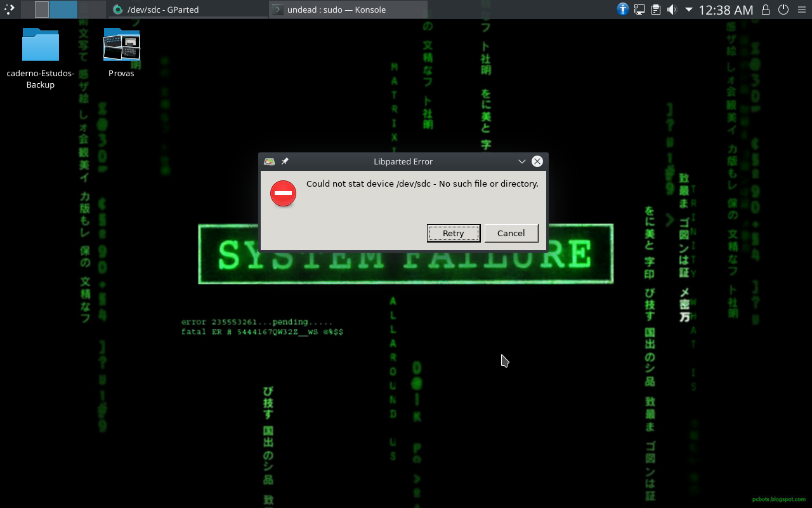This screenshot has width=812, height=508.
Task: Close the Libparted Error dialog
Action: click(x=537, y=161)
